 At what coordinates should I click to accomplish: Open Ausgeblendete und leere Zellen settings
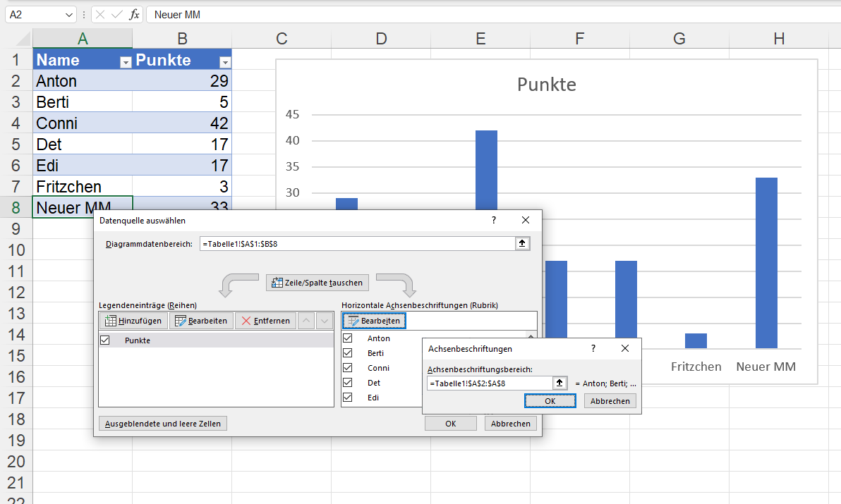[163, 424]
